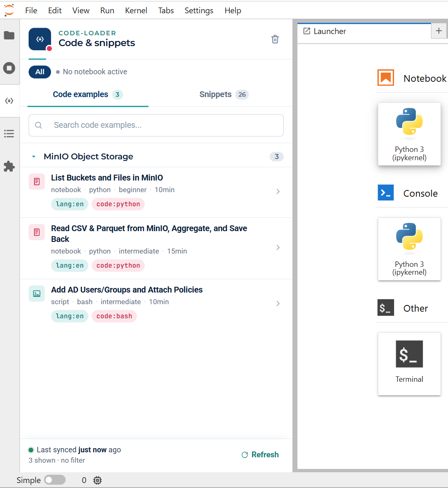
Task: Click script icon beside Add AD Users/Groups
Action: [x=37, y=293]
